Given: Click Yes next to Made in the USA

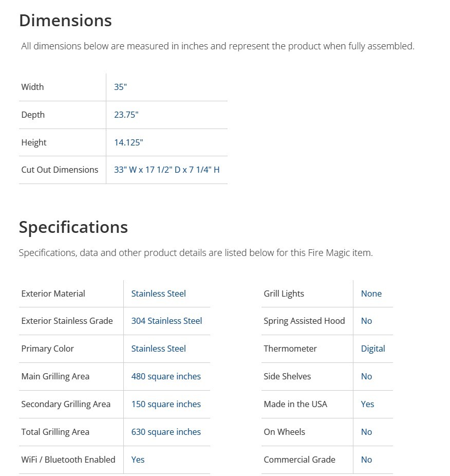Looking at the screenshot, I should pyautogui.click(x=367, y=404).
